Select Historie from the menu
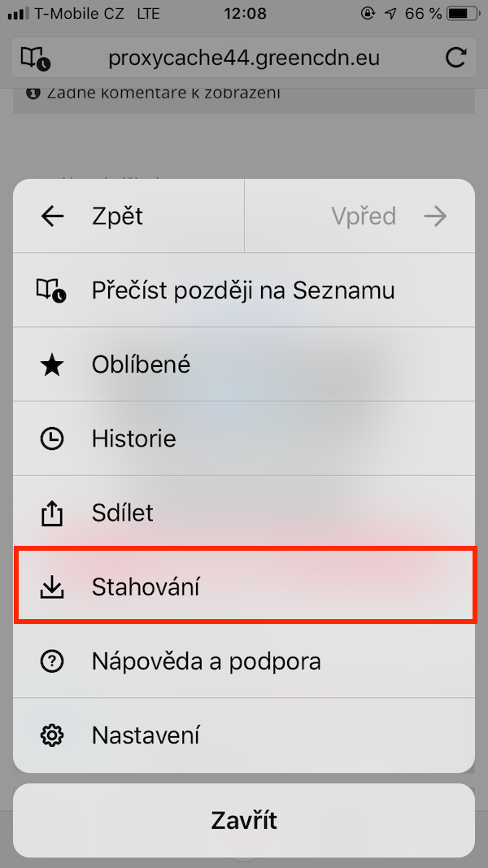Viewport: 488px width, 868px height. (134, 438)
